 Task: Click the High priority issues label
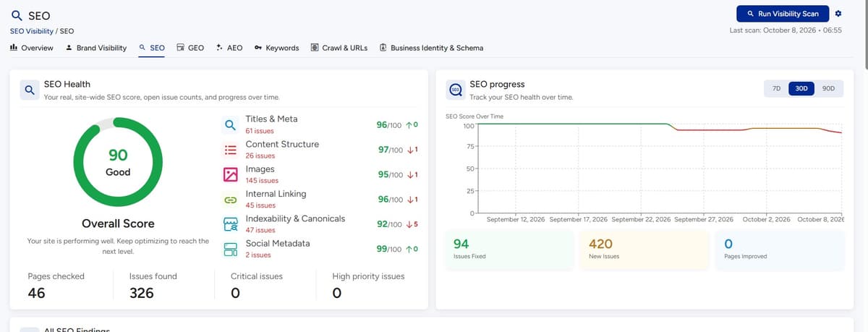pyautogui.click(x=368, y=276)
